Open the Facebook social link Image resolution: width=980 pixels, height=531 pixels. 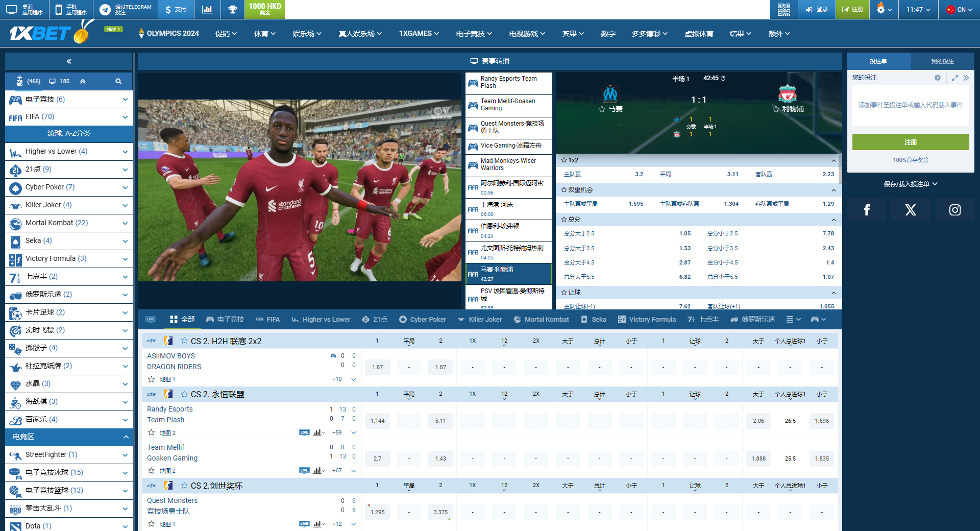[x=866, y=210]
